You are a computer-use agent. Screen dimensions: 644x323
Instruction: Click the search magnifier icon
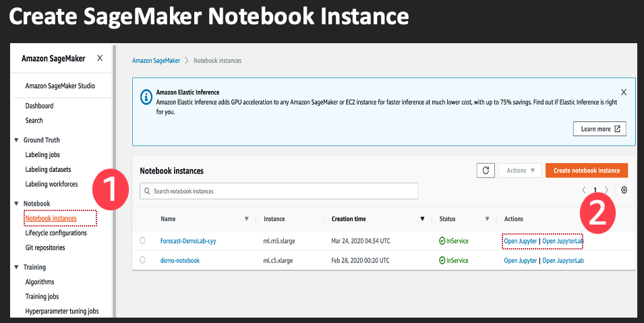point(147,191)
